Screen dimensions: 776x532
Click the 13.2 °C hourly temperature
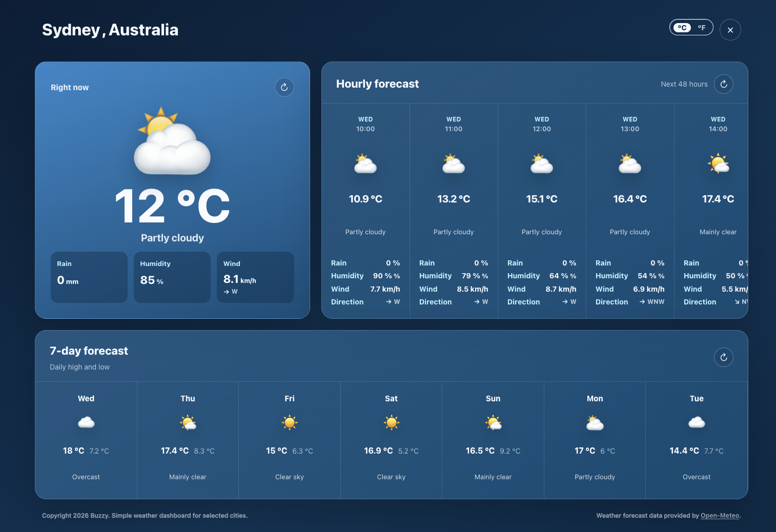(454, 199)
